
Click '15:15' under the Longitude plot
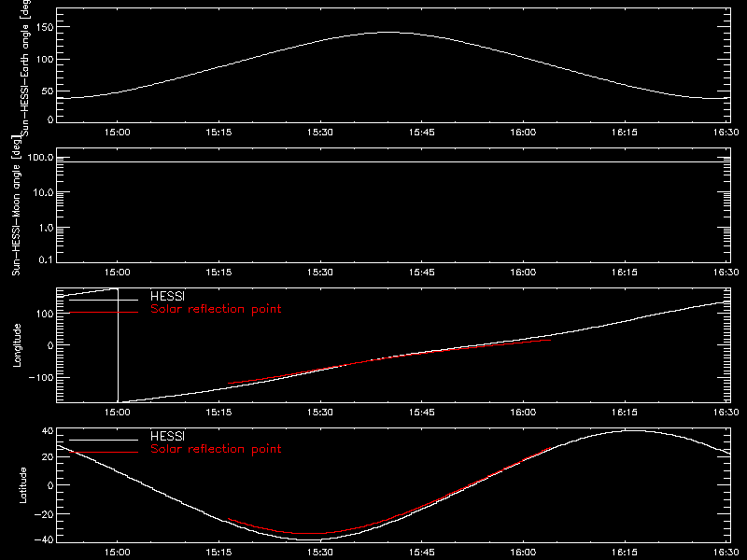[218, 413]
